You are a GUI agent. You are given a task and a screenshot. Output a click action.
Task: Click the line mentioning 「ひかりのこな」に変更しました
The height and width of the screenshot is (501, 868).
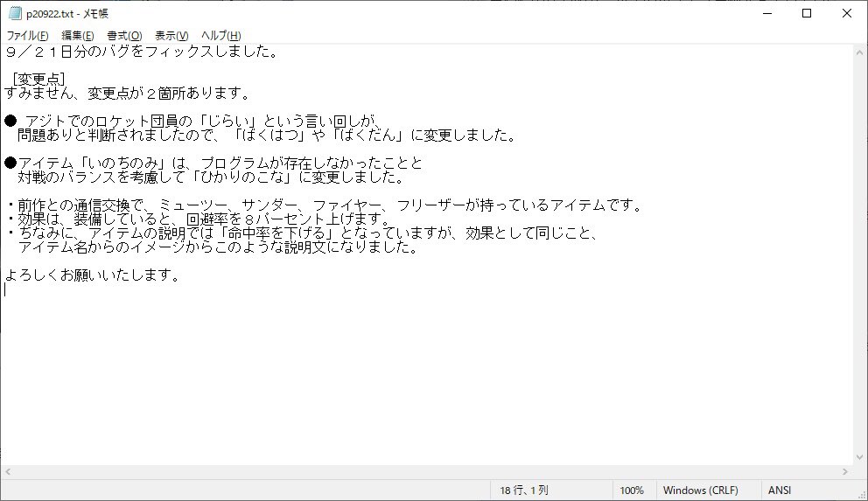[x=212, y=177]
